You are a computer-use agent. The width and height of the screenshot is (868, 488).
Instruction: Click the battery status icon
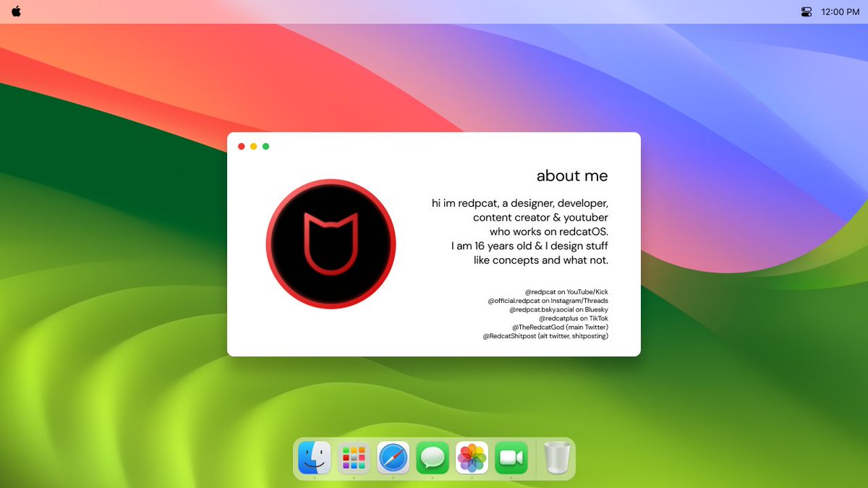click(x=805, y=12)
